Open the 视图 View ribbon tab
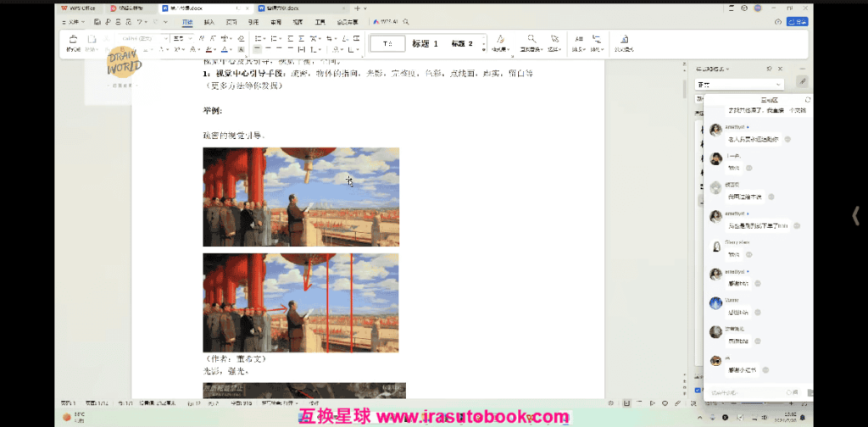Viewport: 868px width, 427px height. [x=298, y=22]
